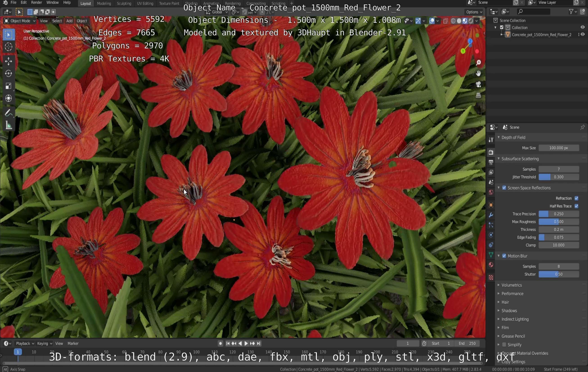Open the Object Data mesh tab
Viewport: 588px width, 372px height.
point(491,255)
